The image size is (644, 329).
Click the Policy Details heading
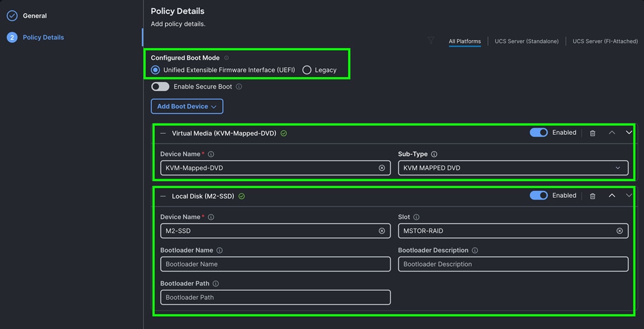point(178,11)
